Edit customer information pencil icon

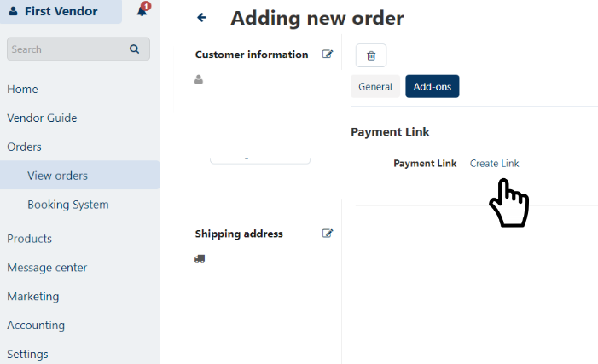pos(328,55)
